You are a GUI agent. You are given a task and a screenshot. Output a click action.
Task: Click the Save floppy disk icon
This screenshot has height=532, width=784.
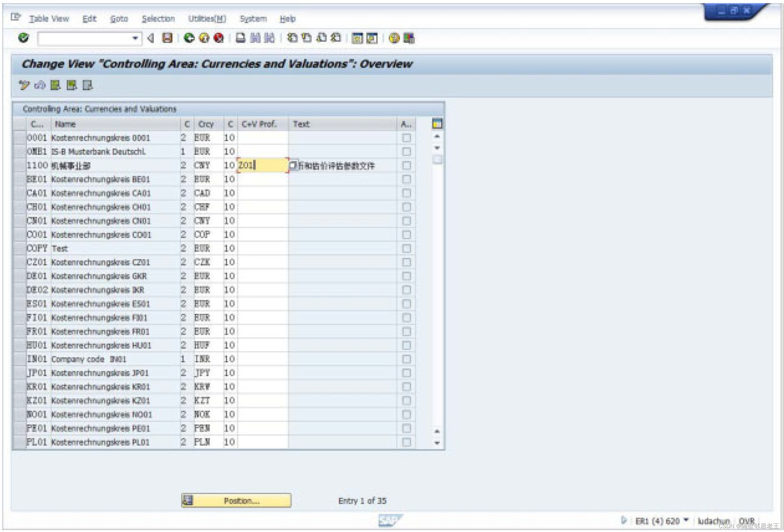coord(167,38)
